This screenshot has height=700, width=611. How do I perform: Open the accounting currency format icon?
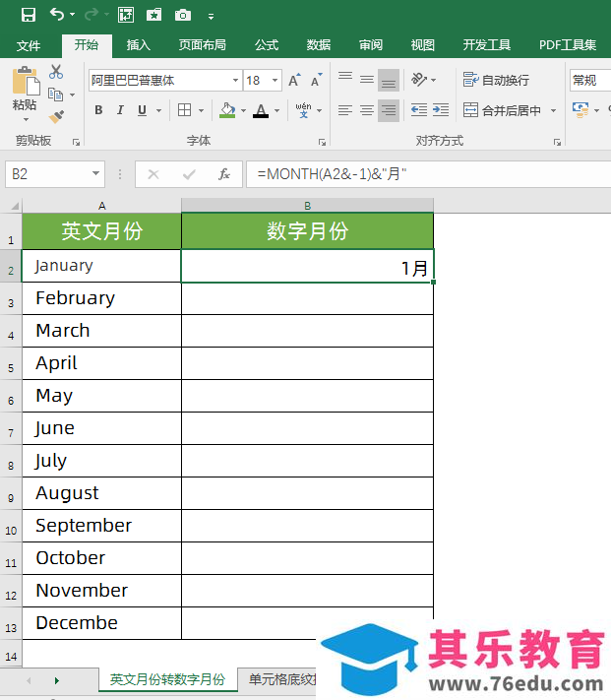click(580, 110)
